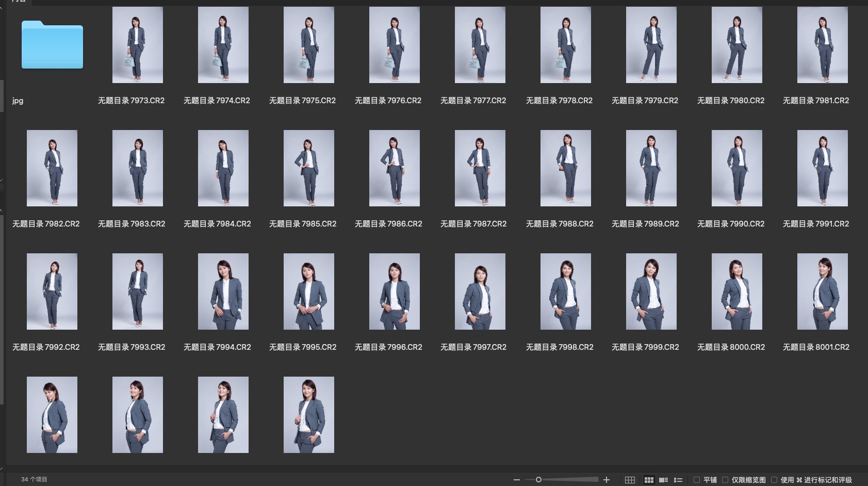This screenshot has height=486, width=868.
Task: Select the blue jpg folder icon
Action: pyautogui.click(x=52, y=45)
